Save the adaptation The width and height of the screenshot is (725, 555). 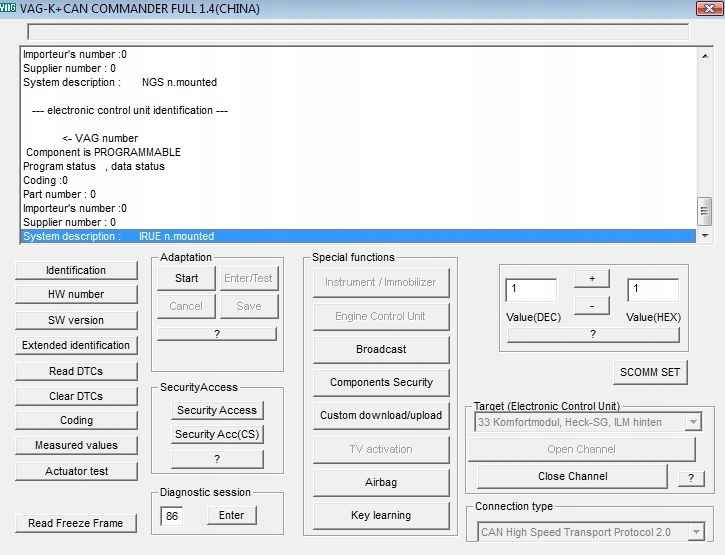[x=249, y=306]
